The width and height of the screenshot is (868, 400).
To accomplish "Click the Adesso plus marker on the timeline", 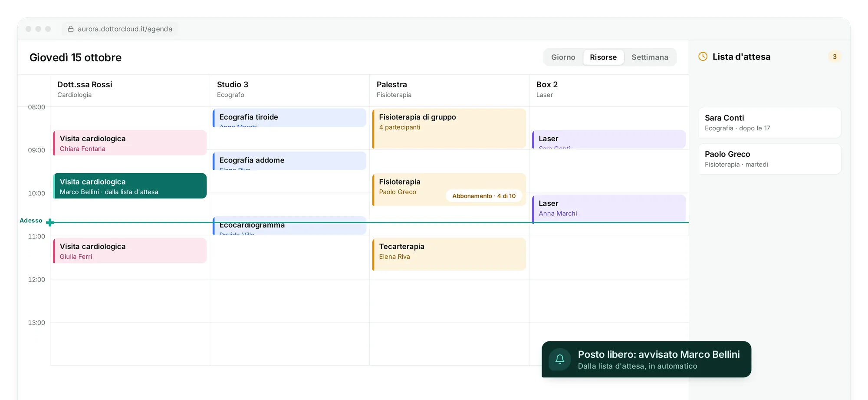I will (x=50, y=222).
